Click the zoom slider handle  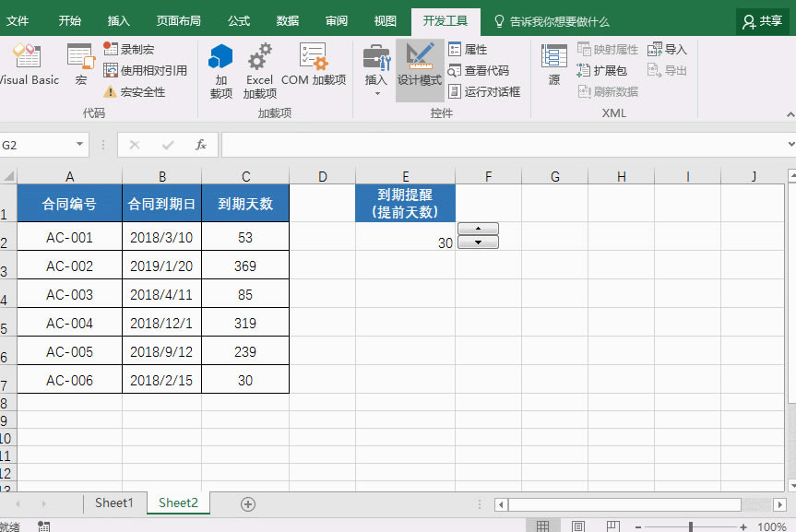(x=691, y=526)
